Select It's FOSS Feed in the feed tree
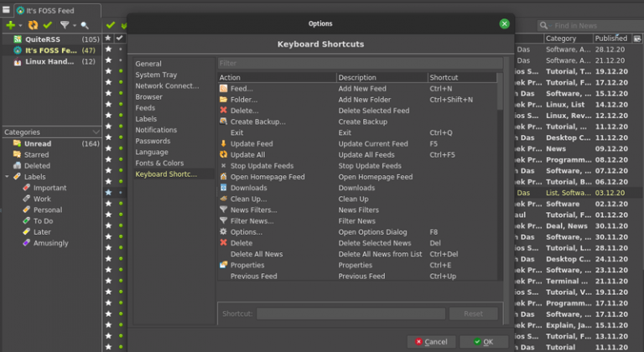 click(x=51, y=50)
